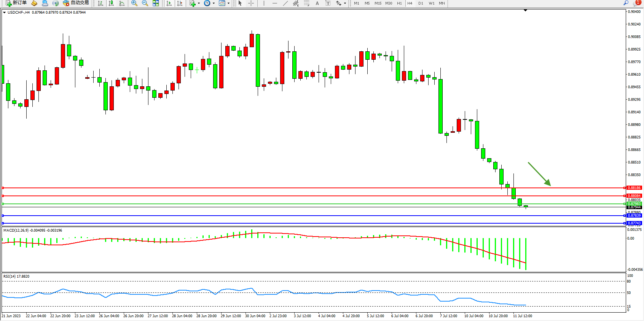Viewport: 644px width, 321px height.
Task: Select the crosshair tool
Action: pos(251,3)
